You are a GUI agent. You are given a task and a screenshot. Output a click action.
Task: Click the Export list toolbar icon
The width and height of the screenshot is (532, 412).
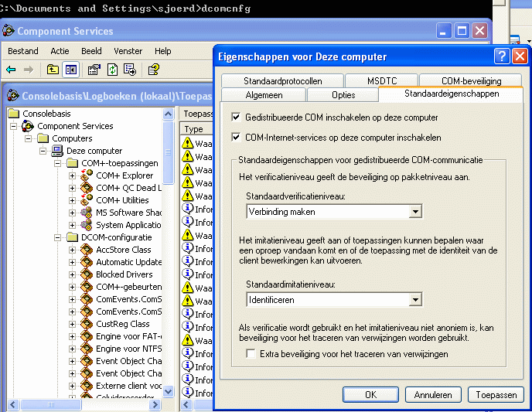point(130,70)
